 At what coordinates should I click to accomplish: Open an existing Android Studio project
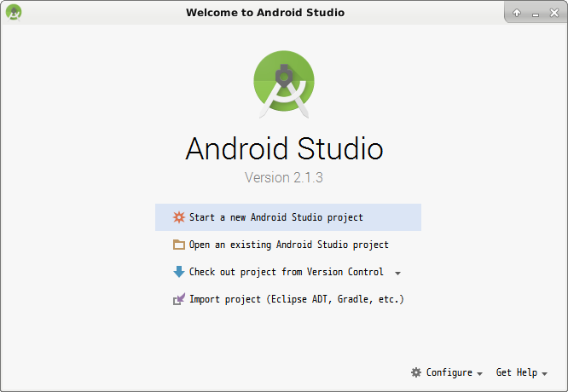pyautogui.click(x=288, y=245)
